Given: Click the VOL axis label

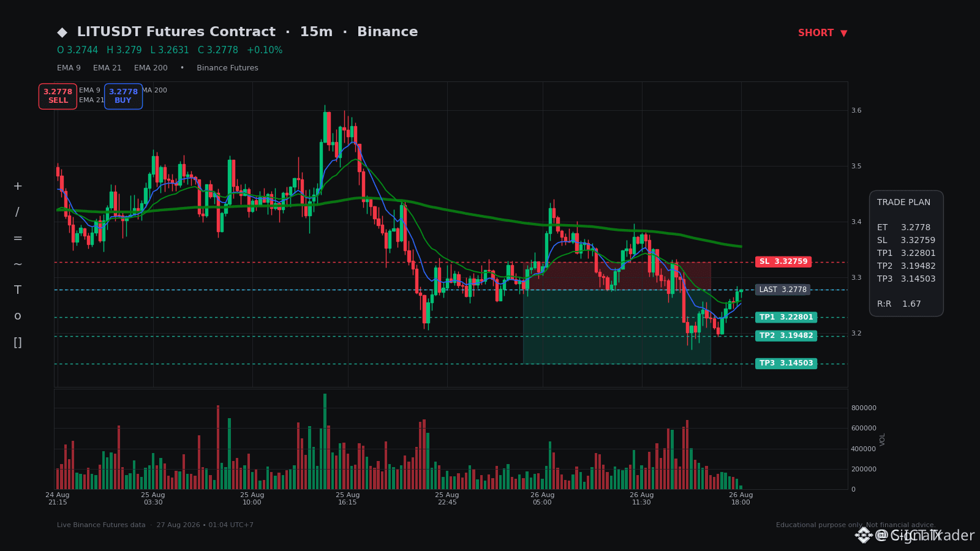Looking at the screenshot, I should click(x=883, y=439).
